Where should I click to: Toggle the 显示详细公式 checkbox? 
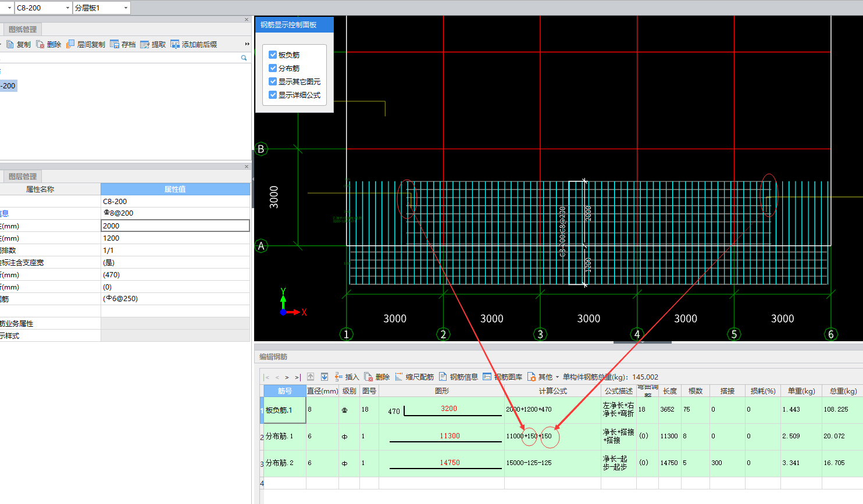click(x=273, y=95)
